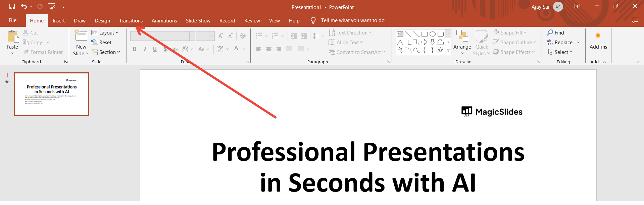Toggle Justify alignment
This screenshot has height=205, width=644.
point(289,49)
